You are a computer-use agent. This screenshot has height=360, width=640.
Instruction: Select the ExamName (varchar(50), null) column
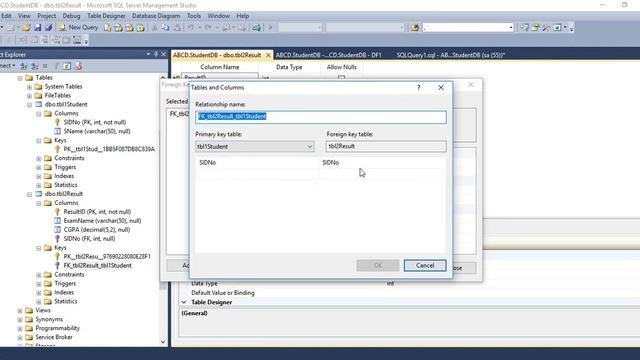pos(102,221)
